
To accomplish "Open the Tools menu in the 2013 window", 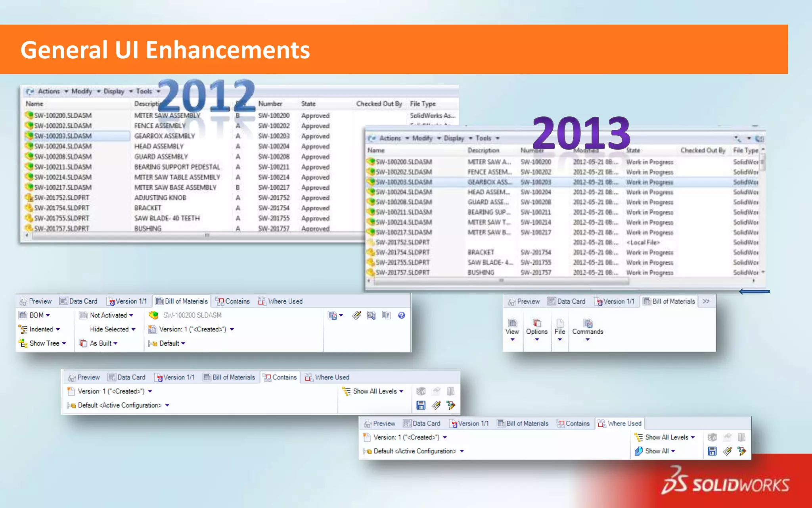I will 483,138.
